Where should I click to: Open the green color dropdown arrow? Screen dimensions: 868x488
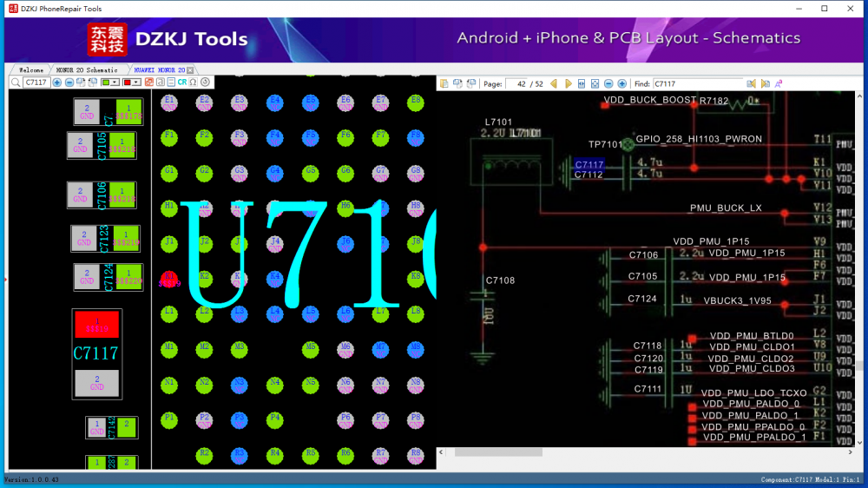(x=115, y=82)
